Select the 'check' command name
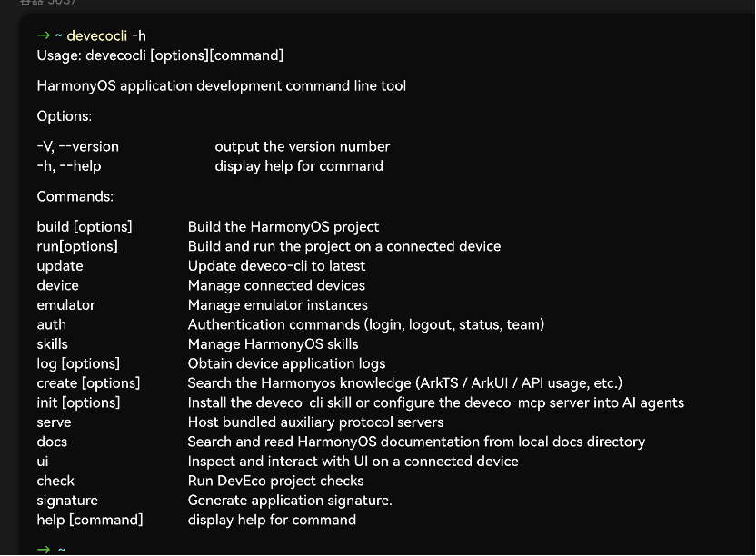Viewport: 756px width, 556px height. (55, 481)
